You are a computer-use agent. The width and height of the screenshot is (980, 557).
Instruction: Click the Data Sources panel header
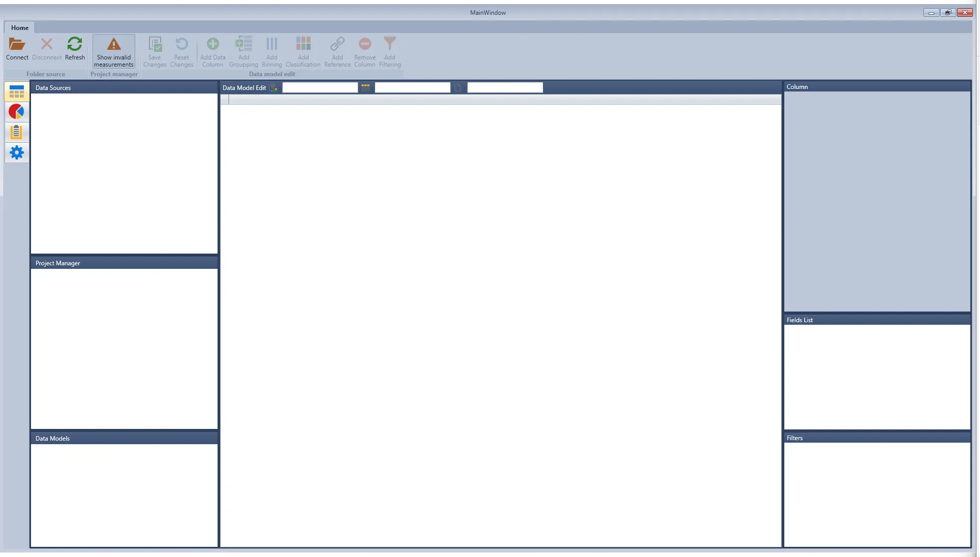pos(125,87)
